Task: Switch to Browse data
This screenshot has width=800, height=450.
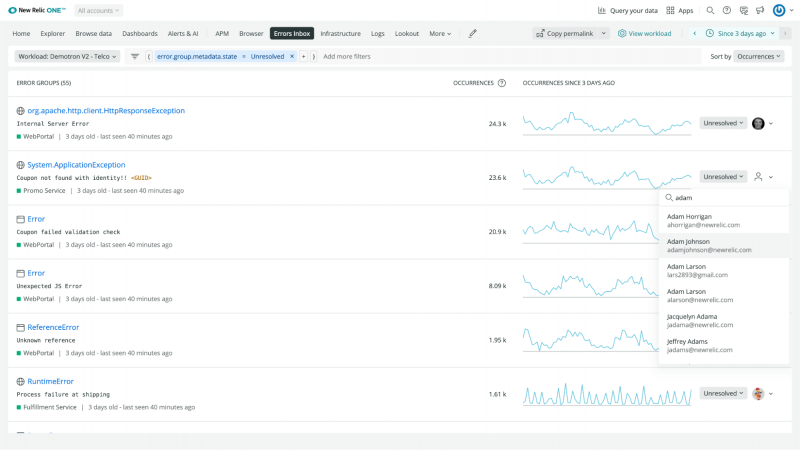Action: point(93,34)
